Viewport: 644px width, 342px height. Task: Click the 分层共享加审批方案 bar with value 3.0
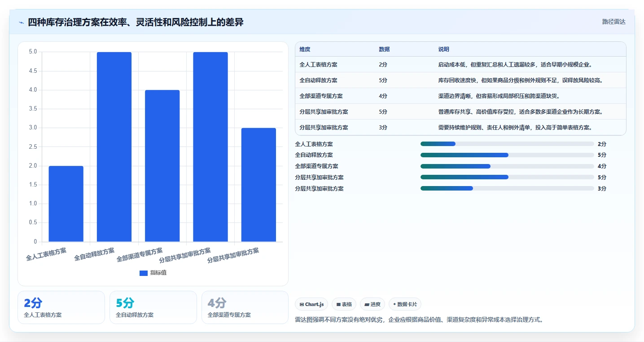pos(258,185)
